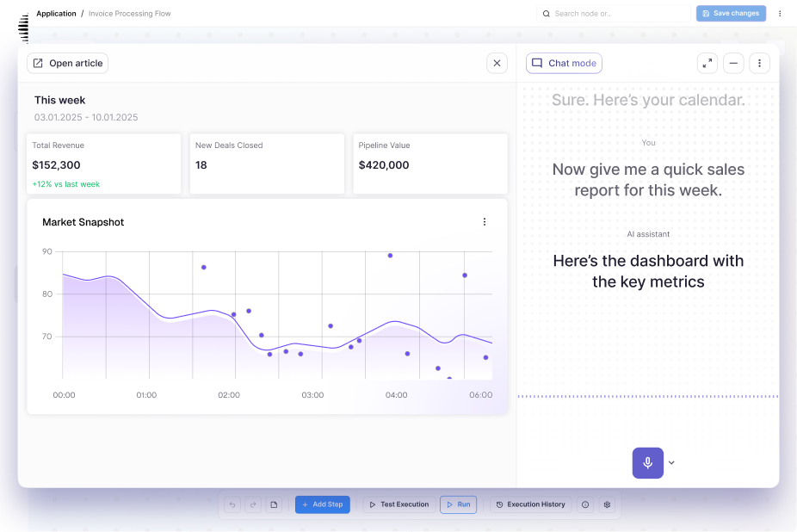Open the settings gear in bottom toolbar
This screenshot has height=532, width=797.
[x=607, y=504]
